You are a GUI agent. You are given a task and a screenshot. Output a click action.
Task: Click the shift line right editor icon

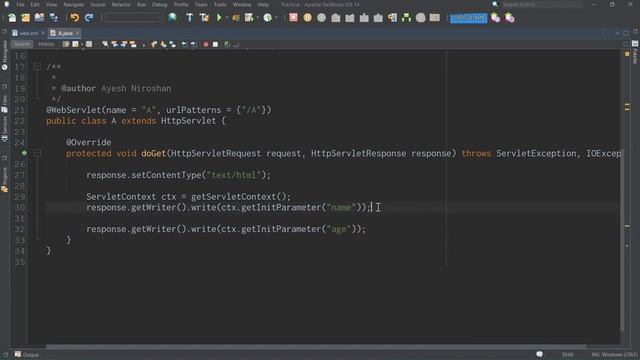point(193,44)
